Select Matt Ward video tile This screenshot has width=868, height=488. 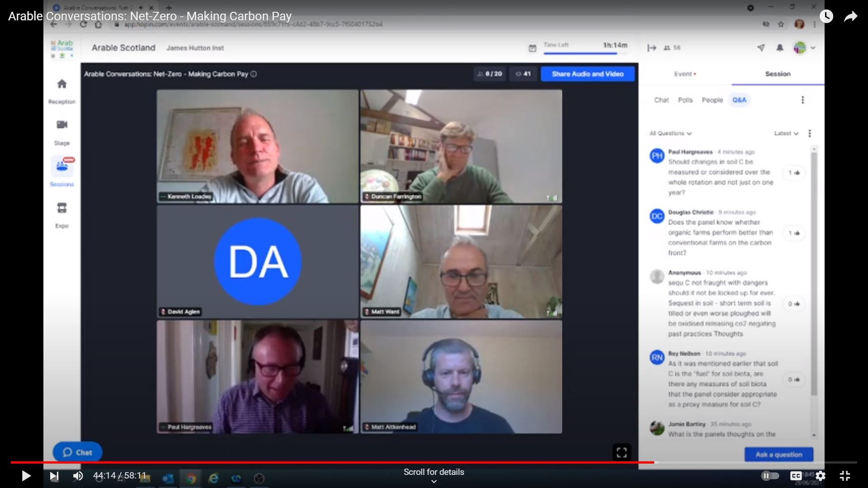461,262
